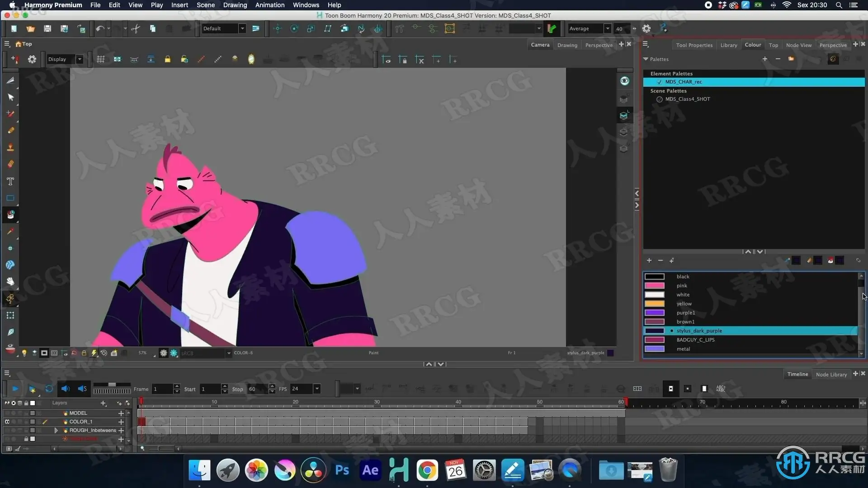Click the Stop button label in playback bar
868x488 pixels.
coord(237,389)
